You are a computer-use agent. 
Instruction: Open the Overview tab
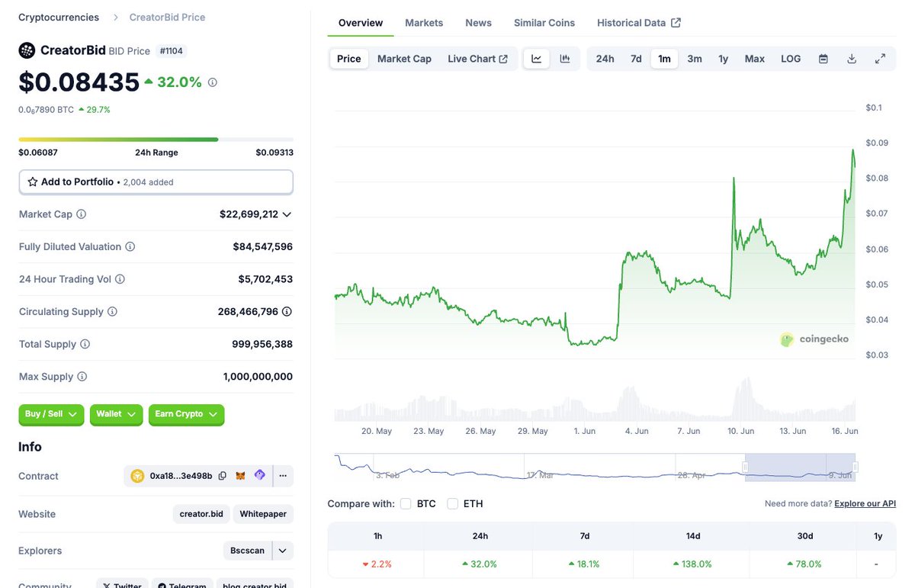tap(361, 23)
